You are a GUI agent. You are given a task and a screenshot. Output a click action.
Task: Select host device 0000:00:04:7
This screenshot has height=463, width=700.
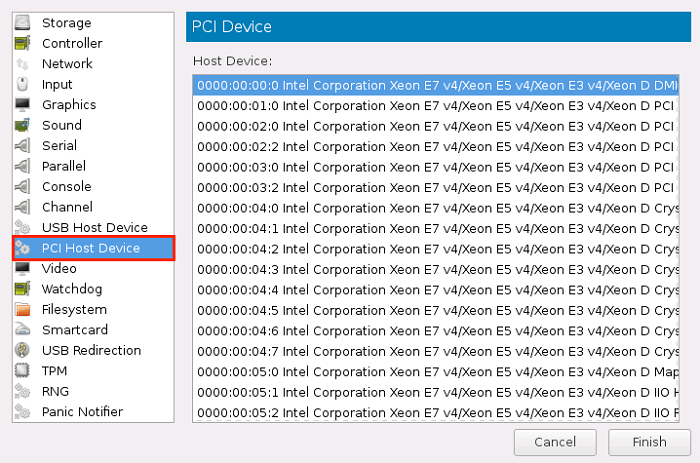tap(436, 352)
